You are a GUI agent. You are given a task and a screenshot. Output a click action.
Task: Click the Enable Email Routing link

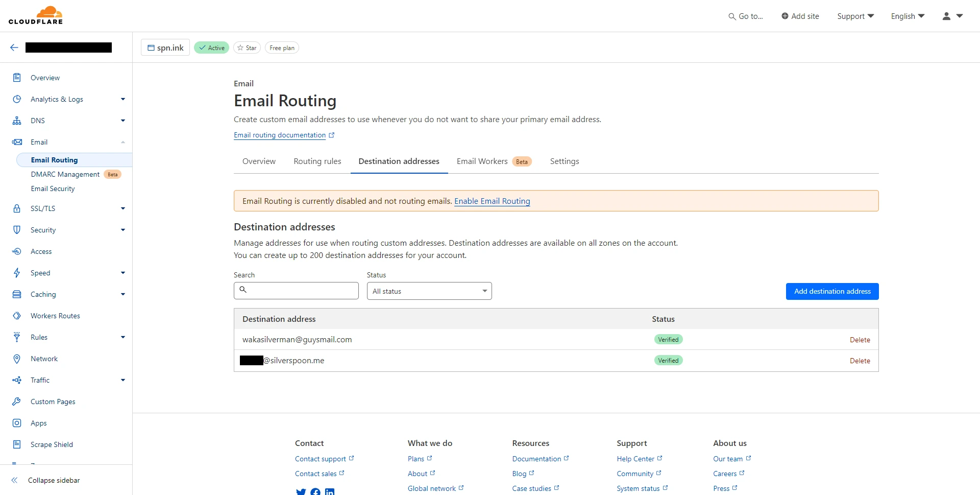coord(492,201)
